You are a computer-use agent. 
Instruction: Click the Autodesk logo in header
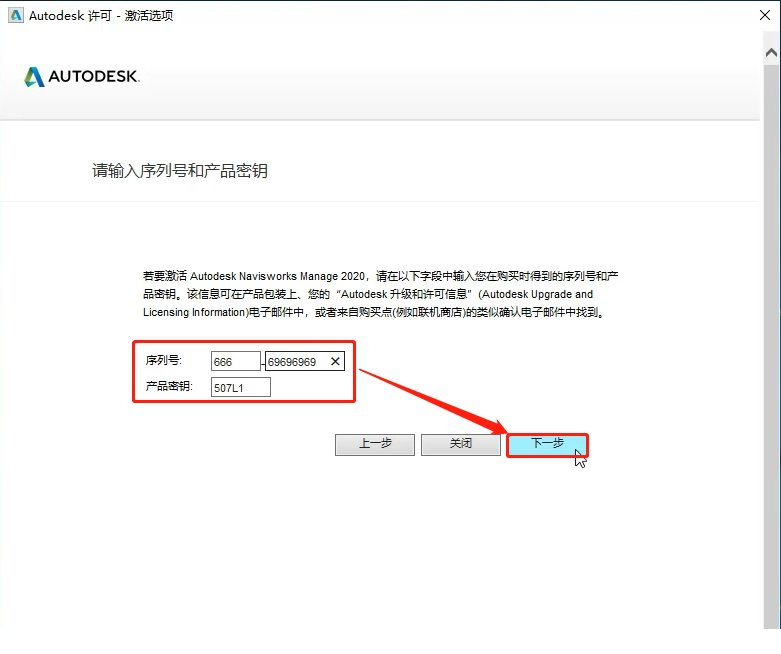pos(82,77)
